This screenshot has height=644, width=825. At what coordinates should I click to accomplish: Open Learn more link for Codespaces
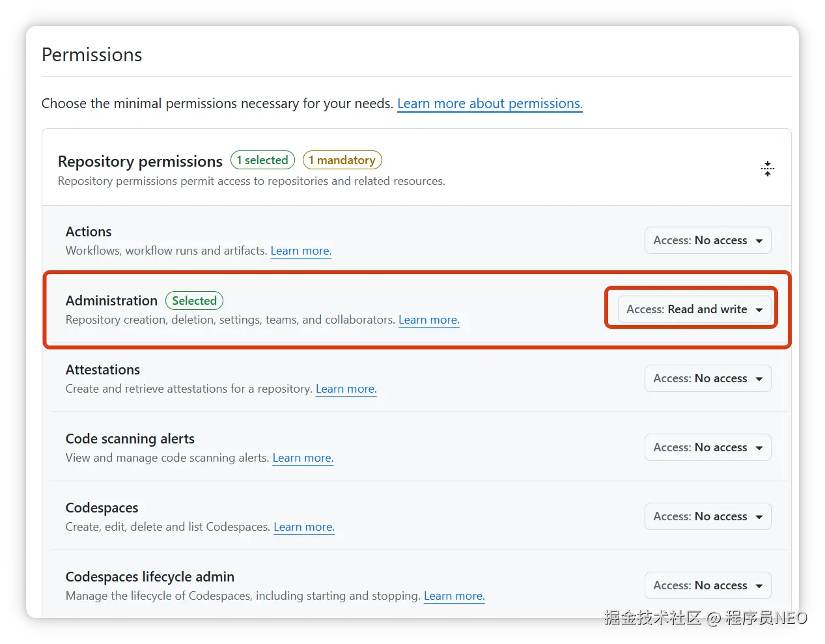tap(303, 527)
